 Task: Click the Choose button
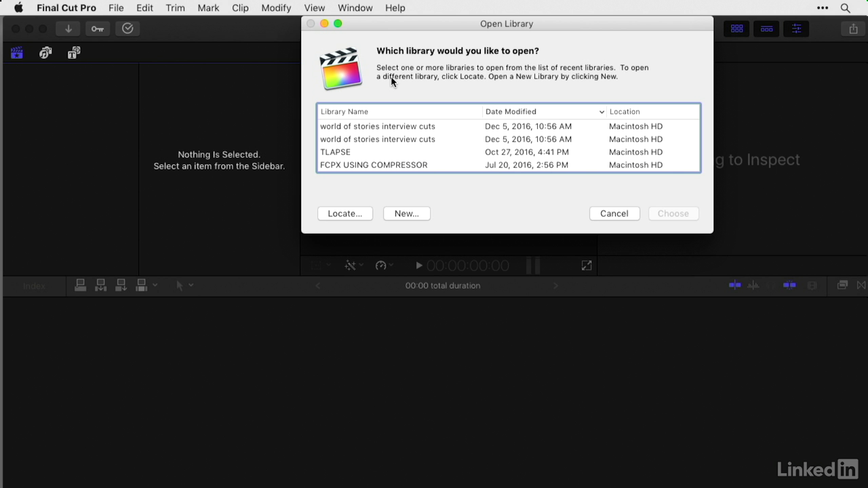pyautogui.click(x=673, y=213)
